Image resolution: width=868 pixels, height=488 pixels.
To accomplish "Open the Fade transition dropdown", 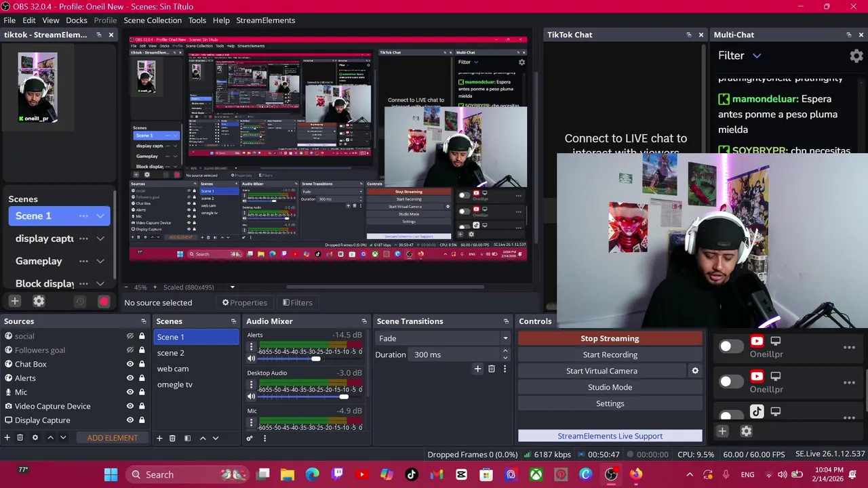I will click(x=443, y=338).
